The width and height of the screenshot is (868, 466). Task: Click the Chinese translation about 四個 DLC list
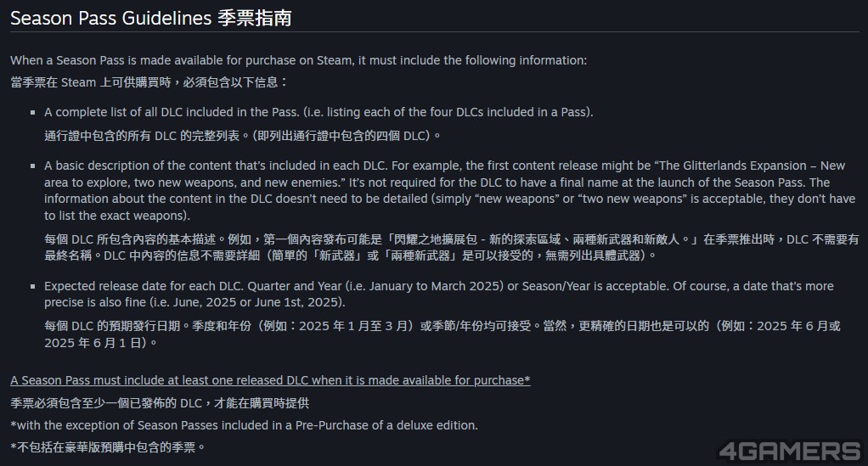[242, 136]
